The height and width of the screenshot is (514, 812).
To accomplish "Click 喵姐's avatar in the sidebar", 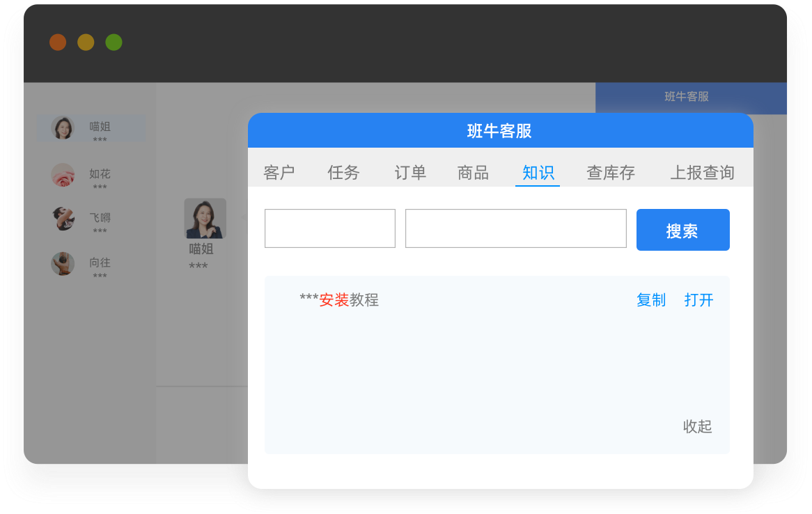I will pyautogui.click(x=63, y=127).
